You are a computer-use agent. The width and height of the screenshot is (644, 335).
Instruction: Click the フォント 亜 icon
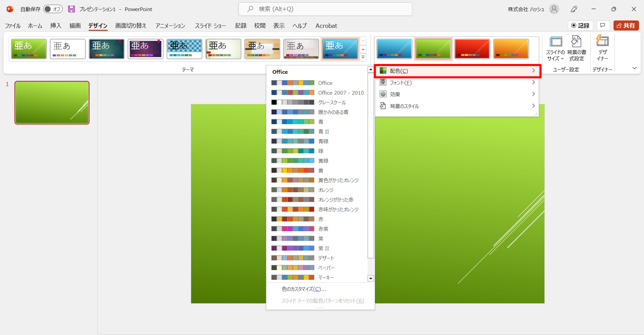383,82
